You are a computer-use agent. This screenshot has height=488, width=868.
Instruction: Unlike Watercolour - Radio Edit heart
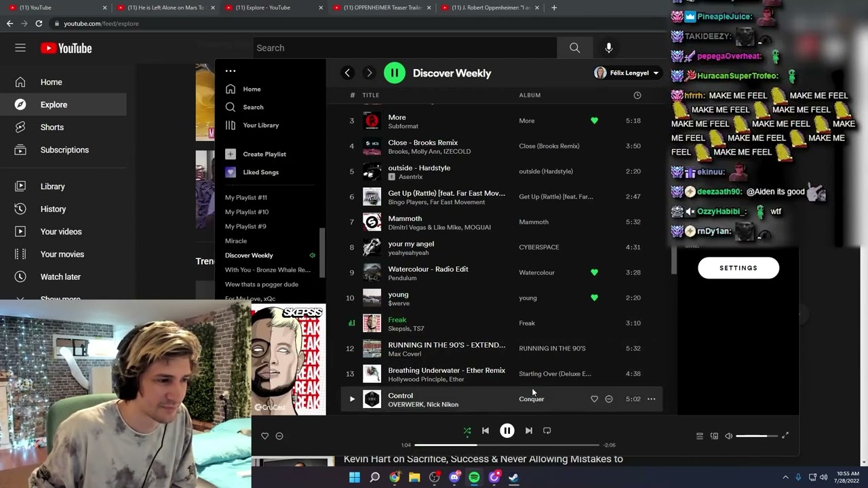[594, 272]
